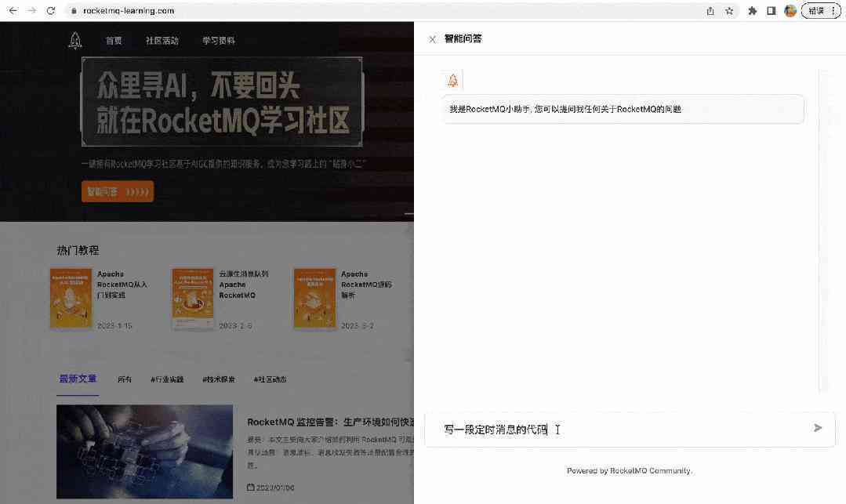
Task: Bookmark this page with star icon
Action: click(x=729, y=11)
